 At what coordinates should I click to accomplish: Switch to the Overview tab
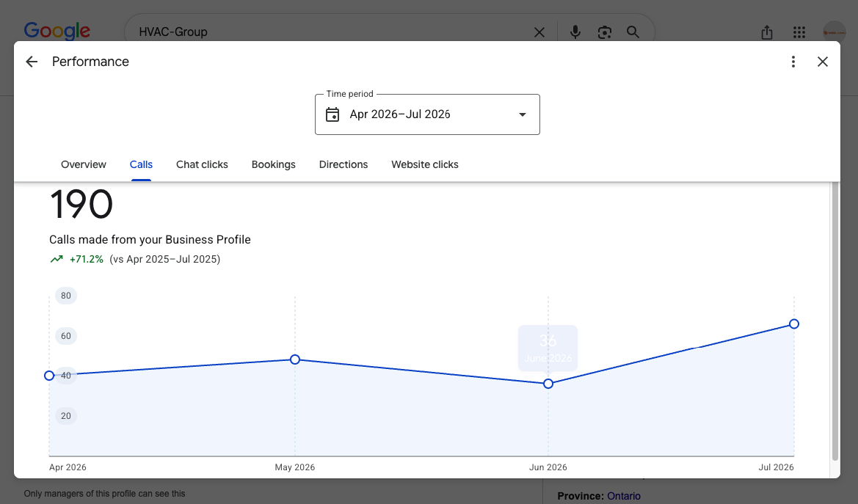click(84, 165)
